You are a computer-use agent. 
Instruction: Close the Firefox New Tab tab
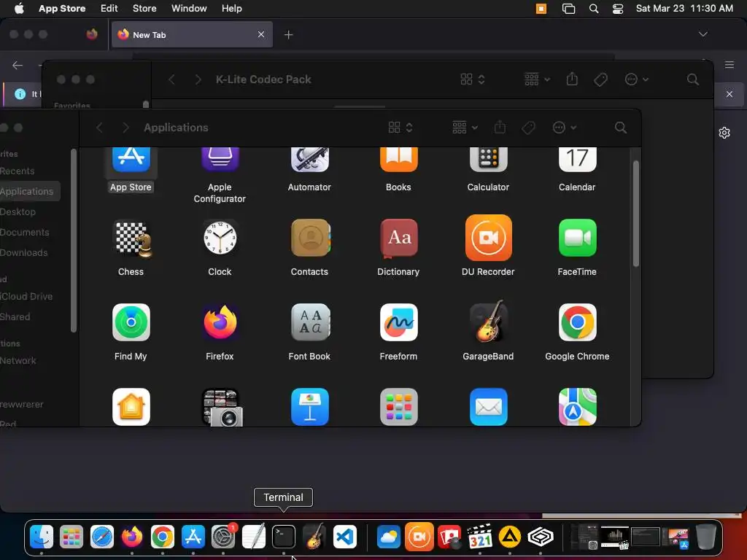[261, 34]
